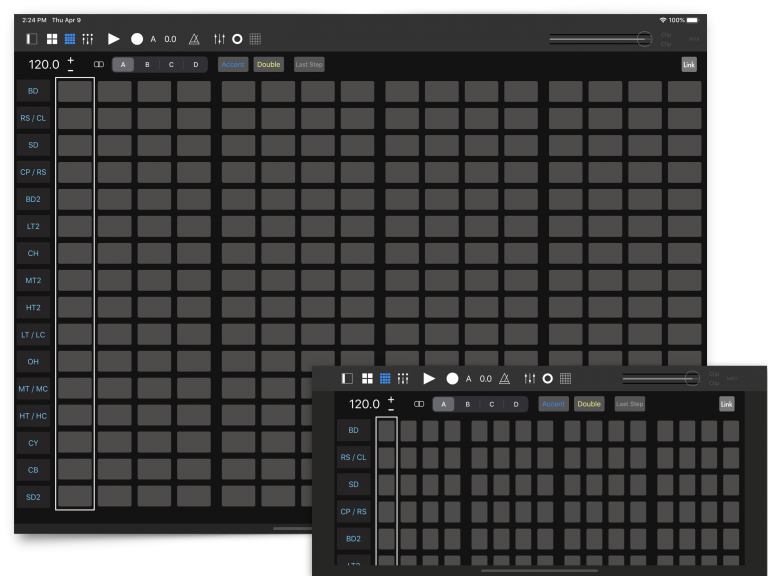Select blue step grid view in large window
The width and height of the screenshot is (768, 576).
(x=70, y=39)
